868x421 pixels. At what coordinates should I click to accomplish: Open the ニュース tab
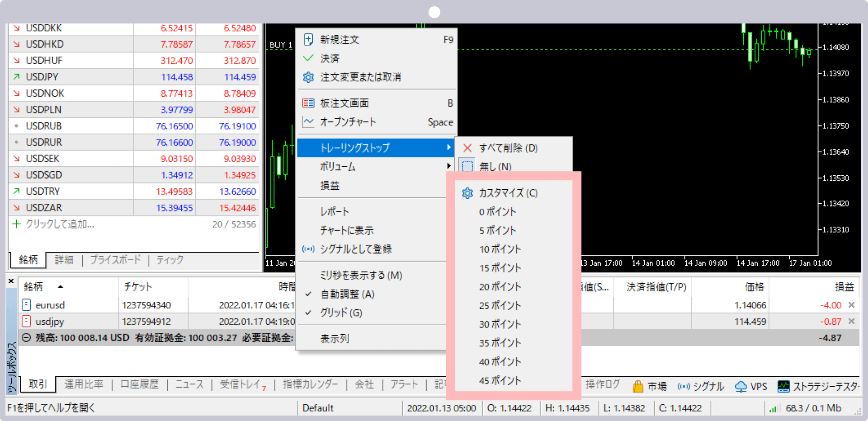(189, 384)
